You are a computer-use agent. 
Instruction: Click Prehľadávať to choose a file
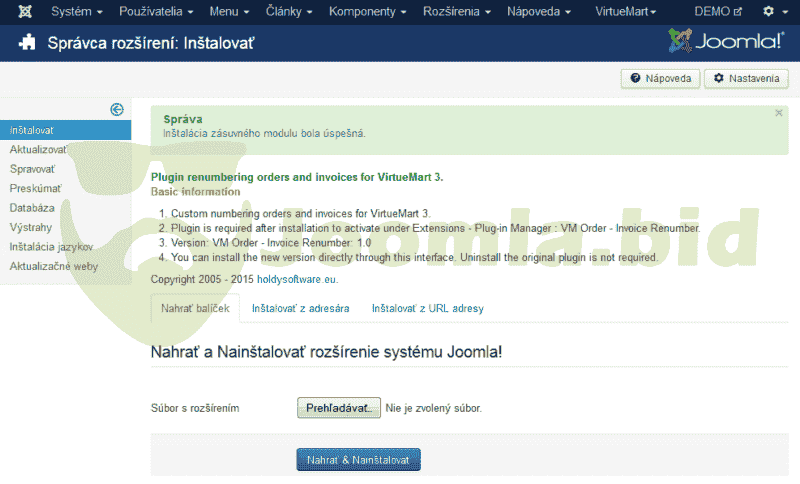pyautogui.click(x=339, y=408)
